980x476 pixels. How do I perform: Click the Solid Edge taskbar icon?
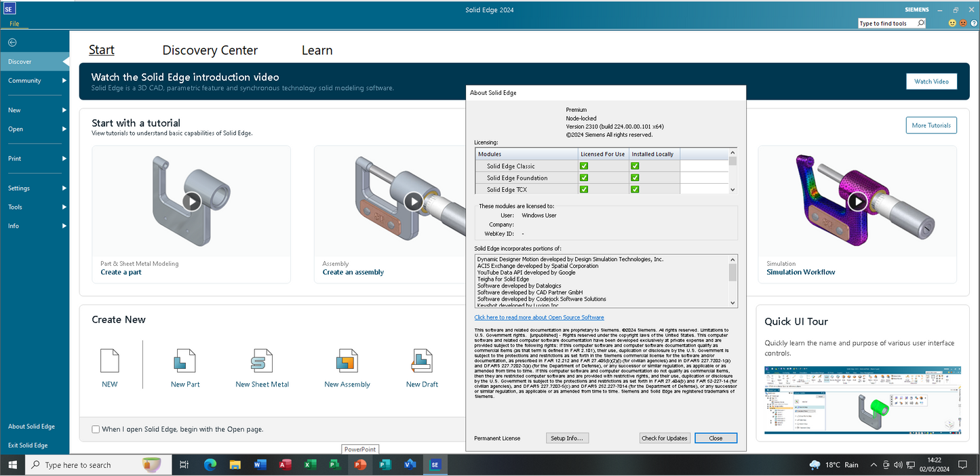[x=435, y=465]
